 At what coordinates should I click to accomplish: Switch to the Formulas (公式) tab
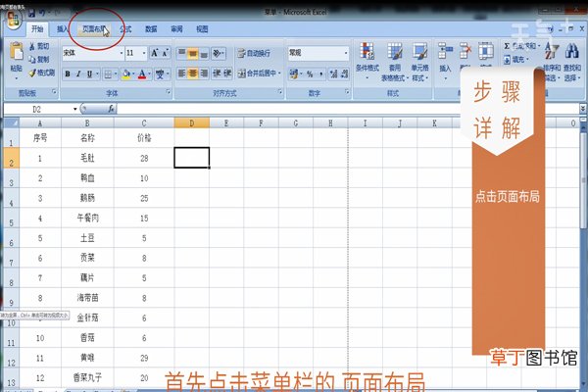tap(125, 28)
